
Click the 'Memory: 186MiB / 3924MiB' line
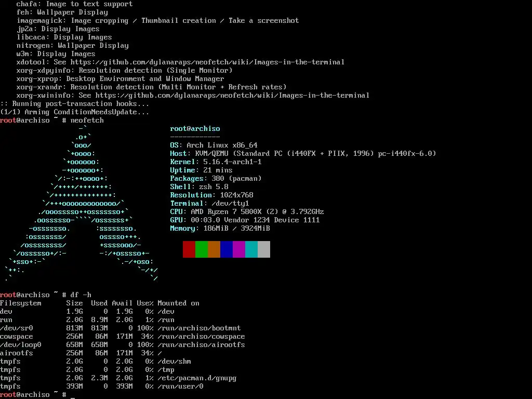(x=220, y=229)
